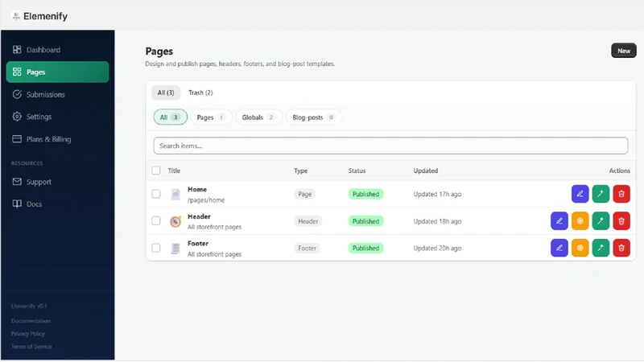Click the /pages/home path text
The height and width of the screenshot is (362, 644).
(x=206, y=200)
